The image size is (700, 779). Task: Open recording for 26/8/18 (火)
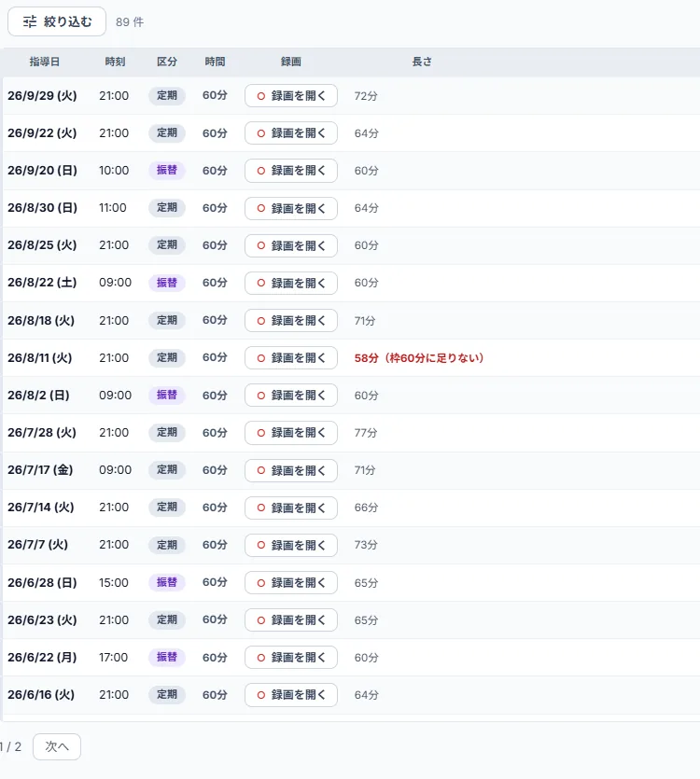click(291, 320)
